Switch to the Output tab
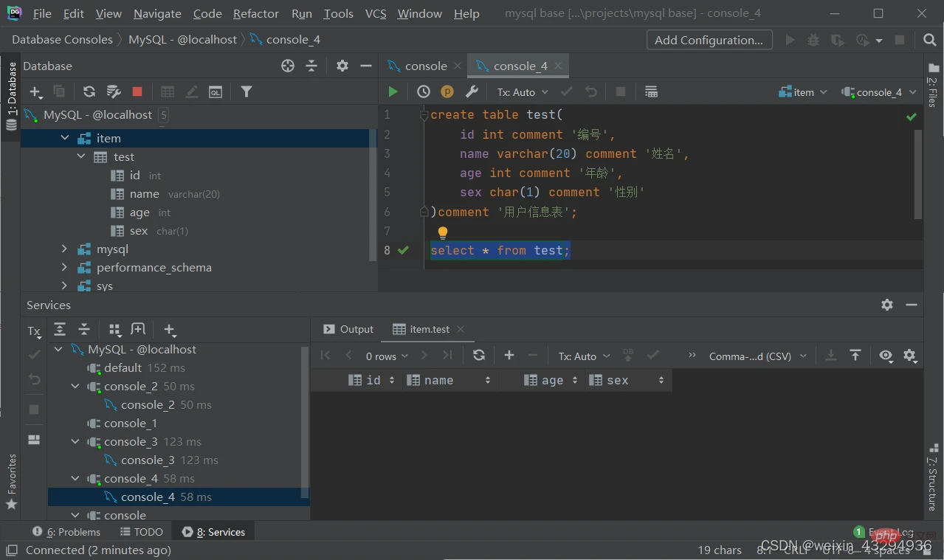 [x=349, y=329]
